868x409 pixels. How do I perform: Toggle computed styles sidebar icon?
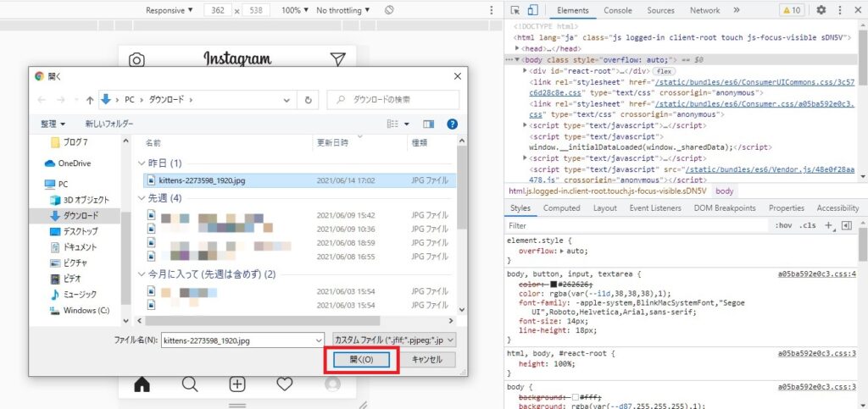[x=847, y=225]
